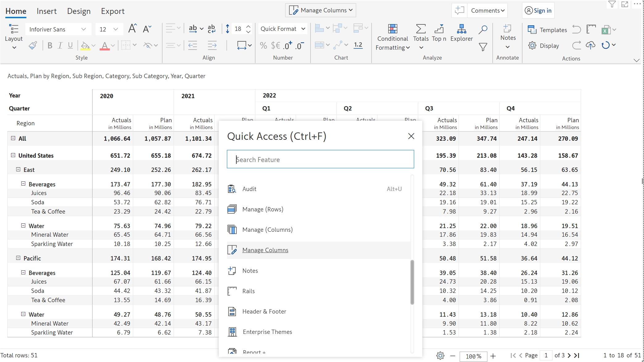Click the Manage Columns link in list

click(x=265, y=250)
